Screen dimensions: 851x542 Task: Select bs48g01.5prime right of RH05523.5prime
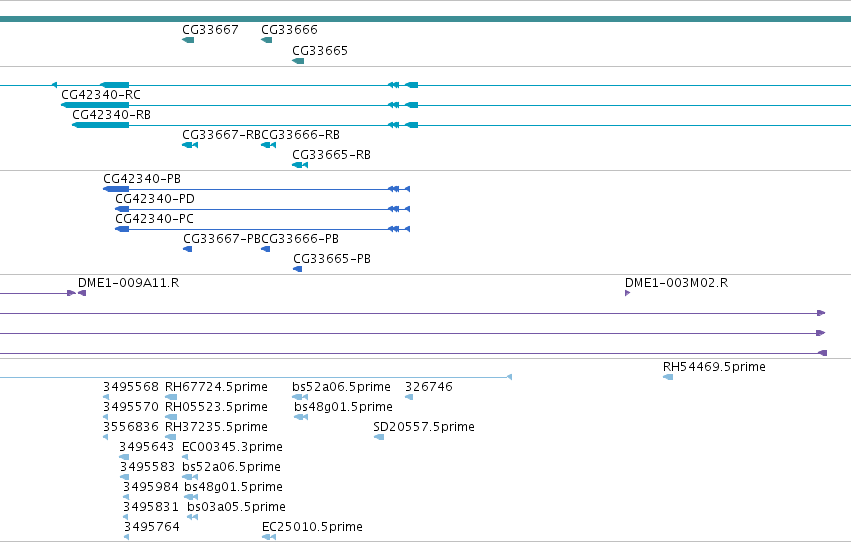[x=343, y=407]
